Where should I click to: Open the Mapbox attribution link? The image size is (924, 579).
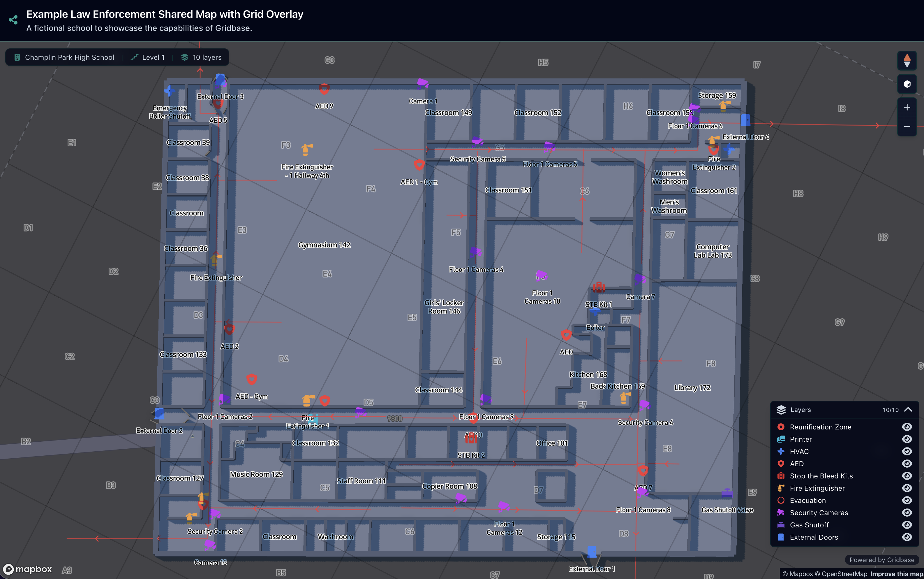[x=797, y=574]
